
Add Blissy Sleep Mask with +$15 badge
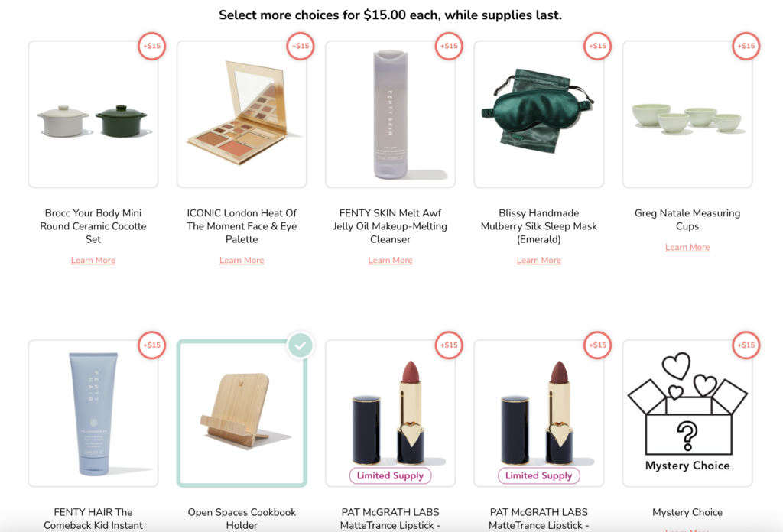tap(597, 46)
